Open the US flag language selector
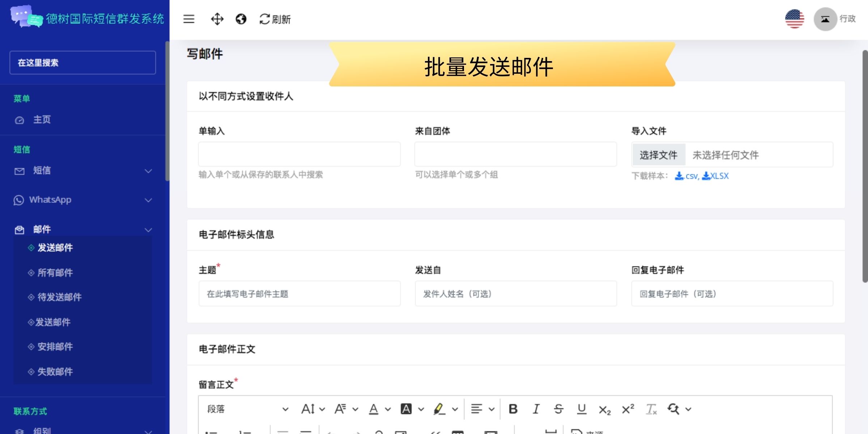 click(x=795, y=19)
